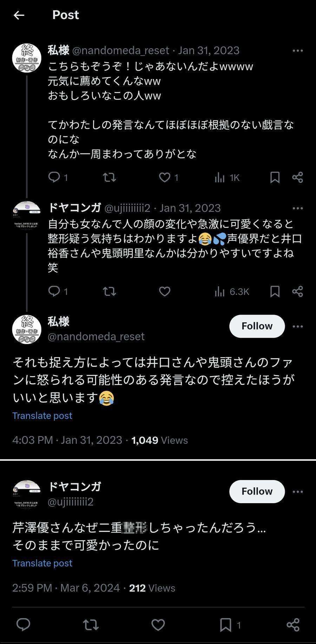The width and height of the screenshot is (316, 644).
Task: Open 私様 profile avatar in main post
Action: (x=27, y=329)
